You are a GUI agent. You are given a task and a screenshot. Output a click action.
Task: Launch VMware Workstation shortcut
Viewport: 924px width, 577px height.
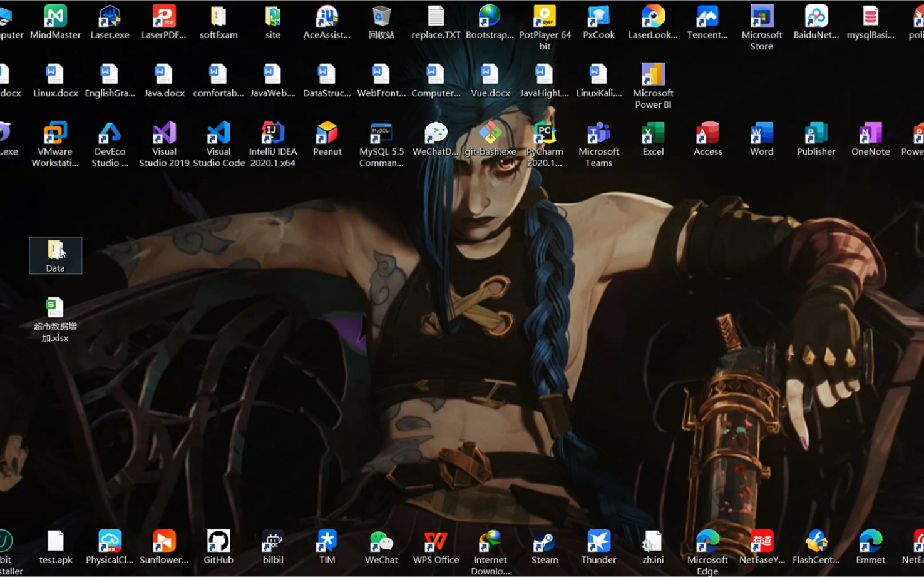[55, 144]
